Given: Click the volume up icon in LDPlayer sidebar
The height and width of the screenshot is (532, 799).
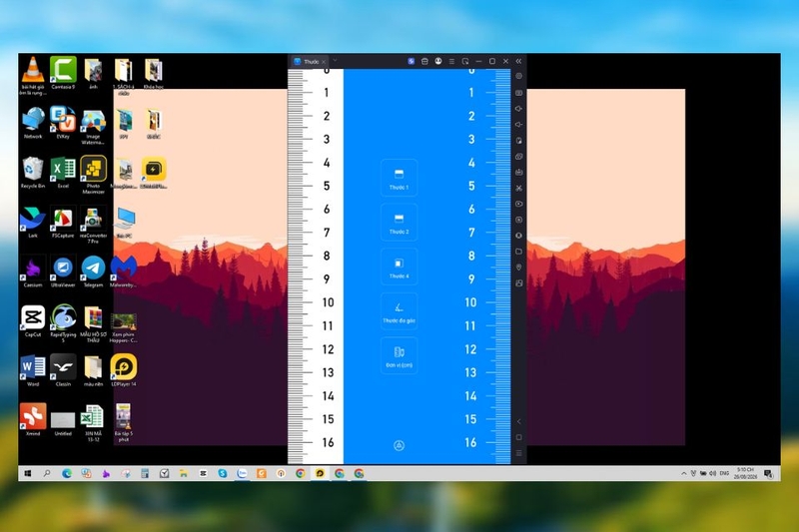Looking at the screenshot, I should tap(518, 109).
